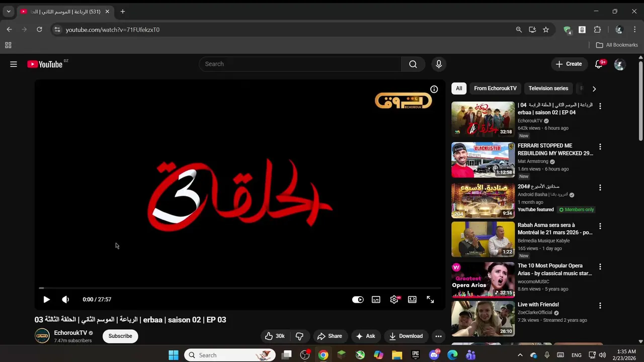Open green shield extension with badge 4
Image resolution: width=644 pixels, height=362 pixels.
568,30
